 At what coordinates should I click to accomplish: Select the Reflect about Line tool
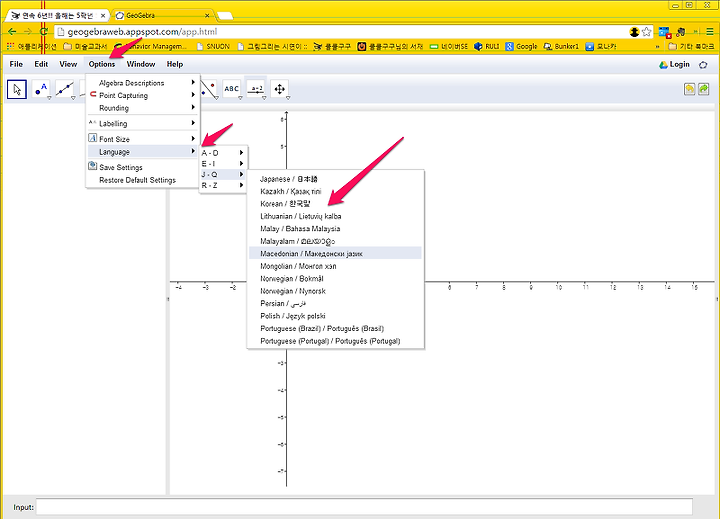(208, 89)
